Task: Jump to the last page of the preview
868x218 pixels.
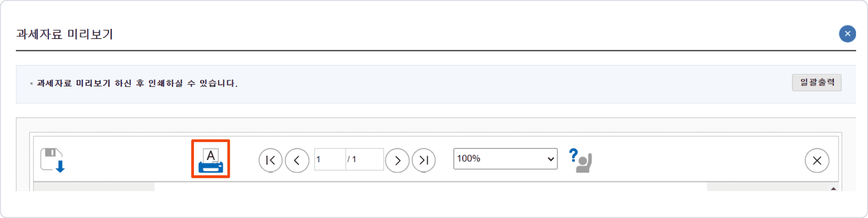Action: coord(424,160)
